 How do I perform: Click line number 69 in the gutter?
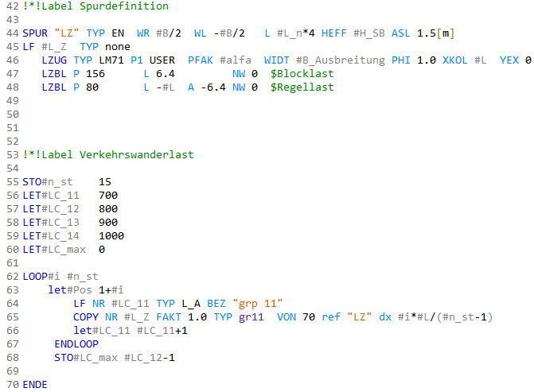coord(13,371)
